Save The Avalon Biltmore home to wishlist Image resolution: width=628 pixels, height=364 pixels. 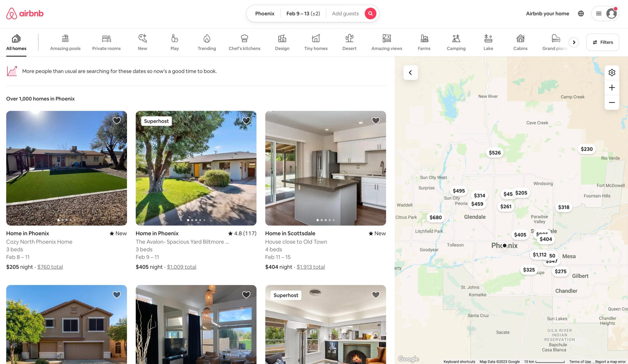[x=246, y=120]
